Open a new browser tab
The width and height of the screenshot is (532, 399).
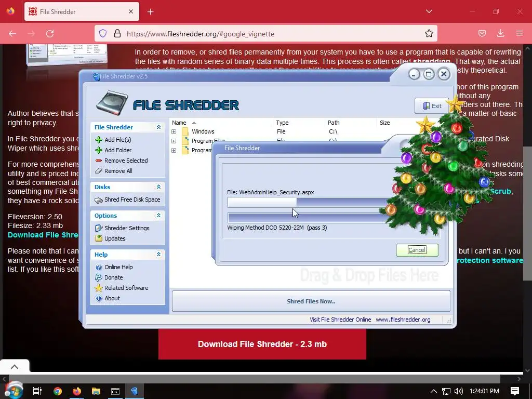(151, 12)
